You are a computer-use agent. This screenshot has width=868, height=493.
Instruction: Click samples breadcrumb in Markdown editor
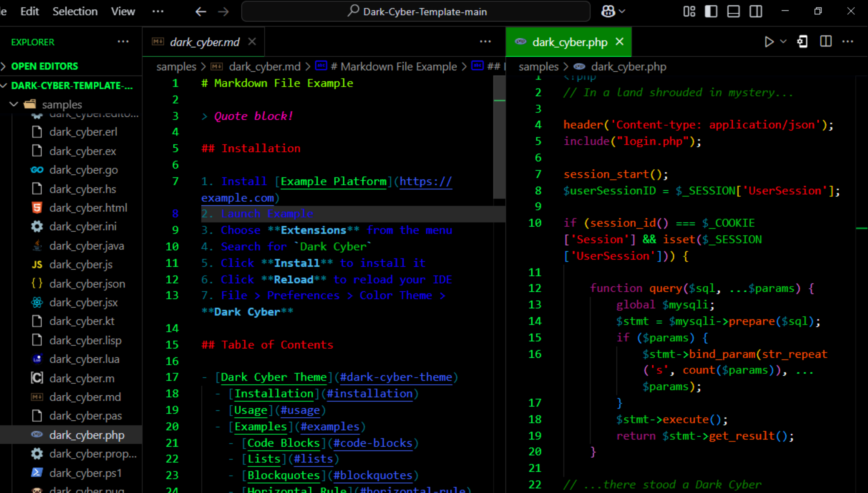tap(176, 67)
